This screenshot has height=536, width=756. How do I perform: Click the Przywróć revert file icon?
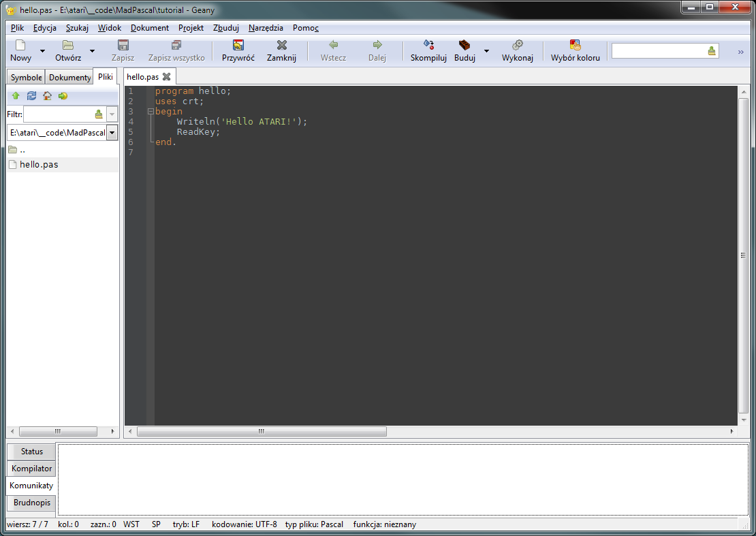[238, 46]
